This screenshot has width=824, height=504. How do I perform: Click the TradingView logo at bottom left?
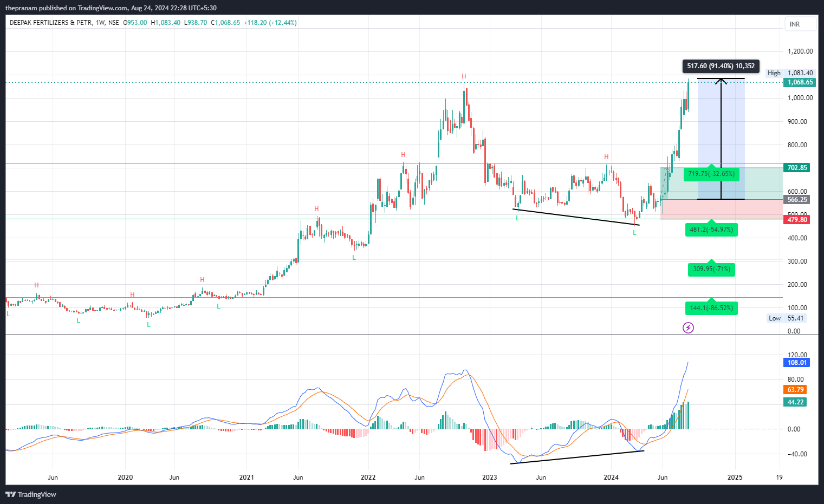point(31,494)
